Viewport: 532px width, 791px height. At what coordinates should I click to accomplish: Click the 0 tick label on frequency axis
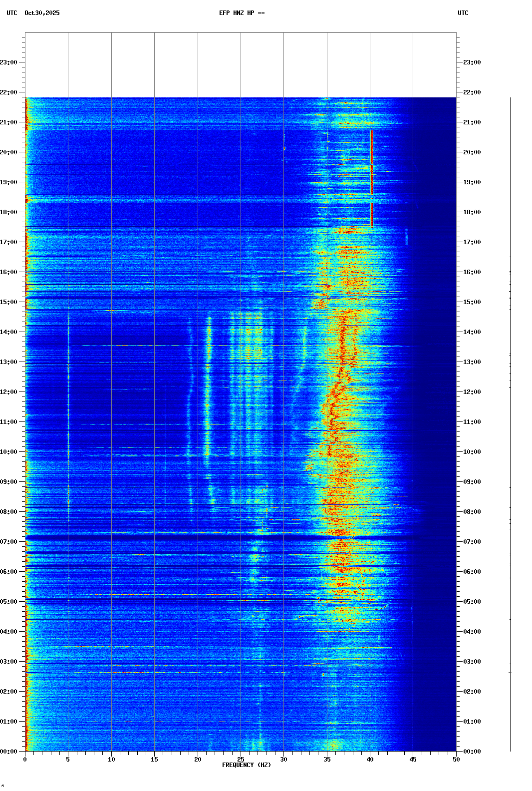pyautogui.click(x=25, y=759)
